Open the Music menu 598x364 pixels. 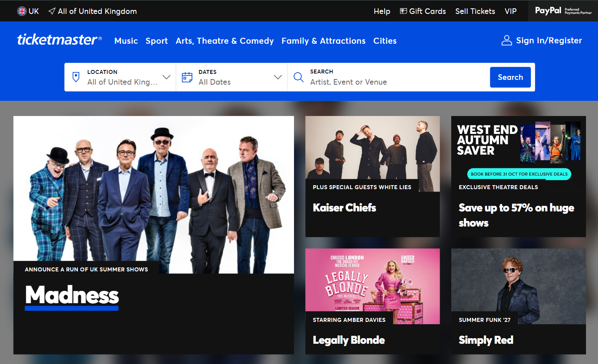[126, 41]
